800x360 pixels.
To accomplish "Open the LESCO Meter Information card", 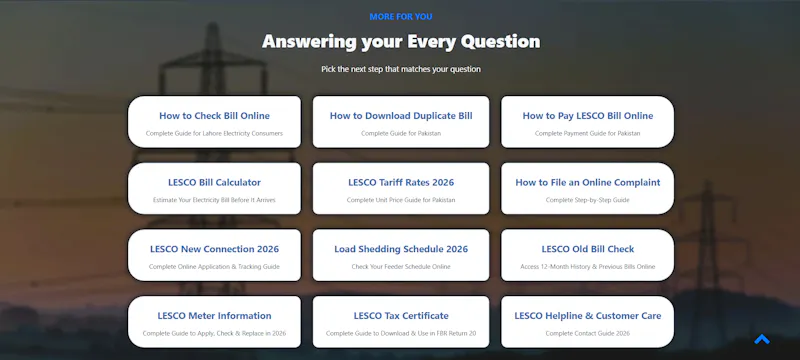I will (214, 322).
